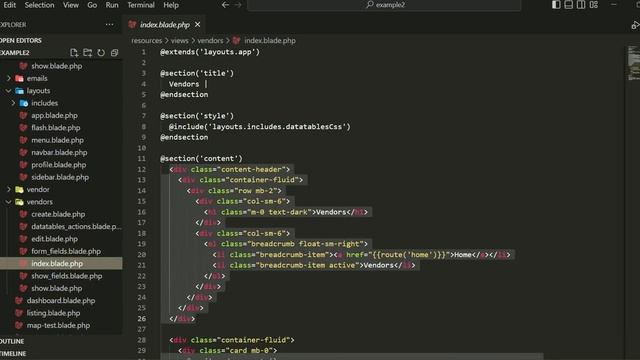Click the resources breadcrumb segment
640x360 pixels.
147,40
